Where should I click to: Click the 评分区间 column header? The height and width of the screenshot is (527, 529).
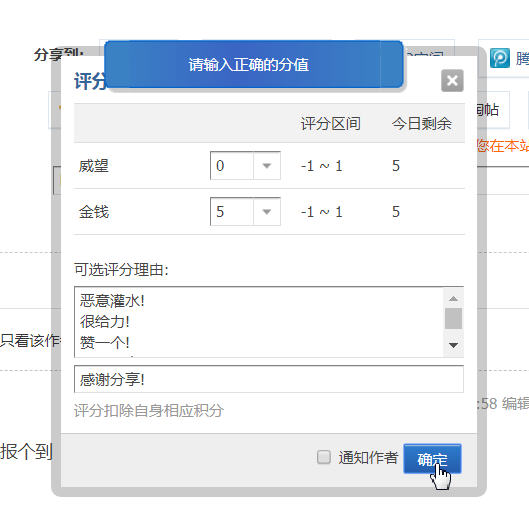coord(330,123)
